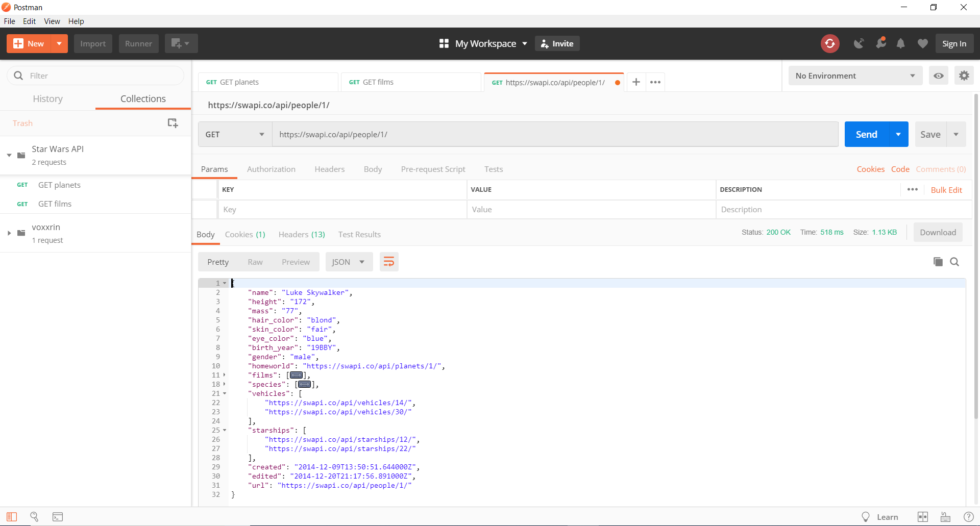Switch to the History tab
Screen dimensions: 980x526
coord(47,98)
